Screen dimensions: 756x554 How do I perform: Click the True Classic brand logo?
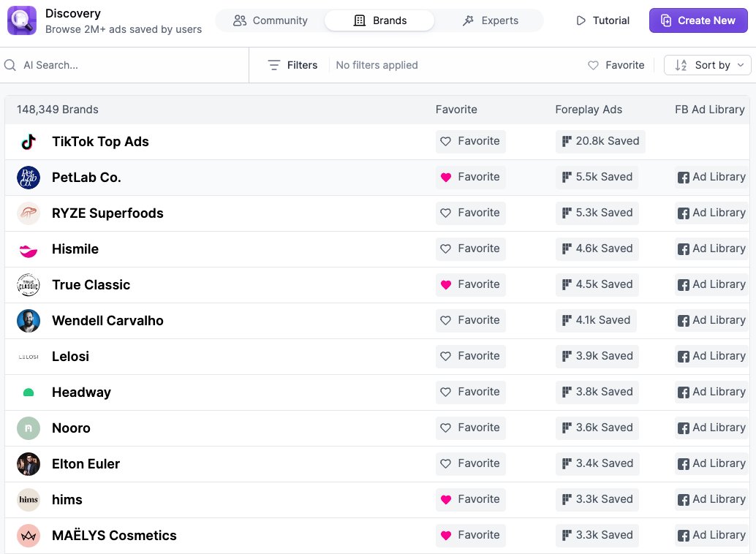click(29, 285)
